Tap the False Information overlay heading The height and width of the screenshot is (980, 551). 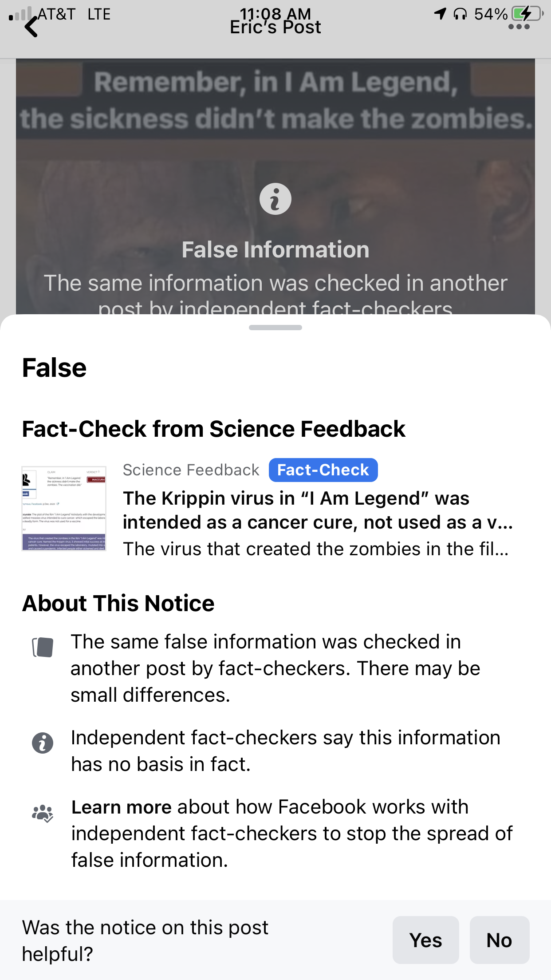[275, 250]
